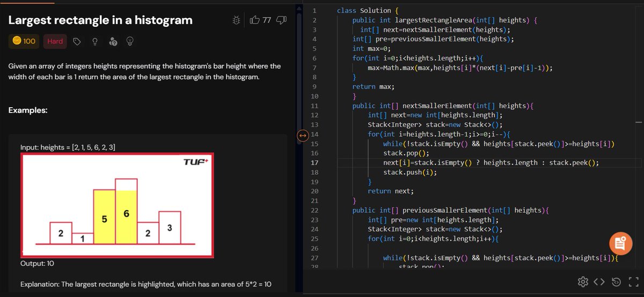Open the topic tags icon
644x297 pixels.
77,41
